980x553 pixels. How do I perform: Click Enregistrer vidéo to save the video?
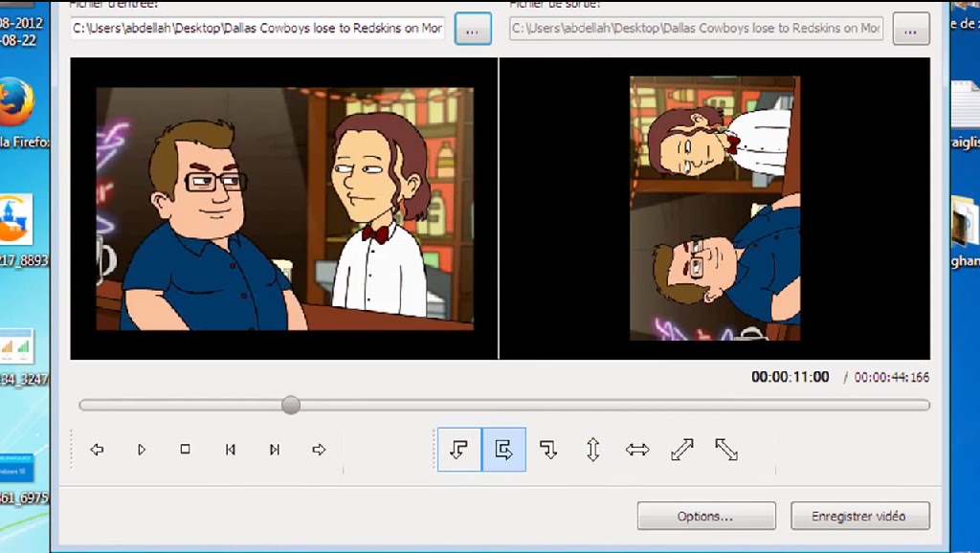(x=859, y=516)
